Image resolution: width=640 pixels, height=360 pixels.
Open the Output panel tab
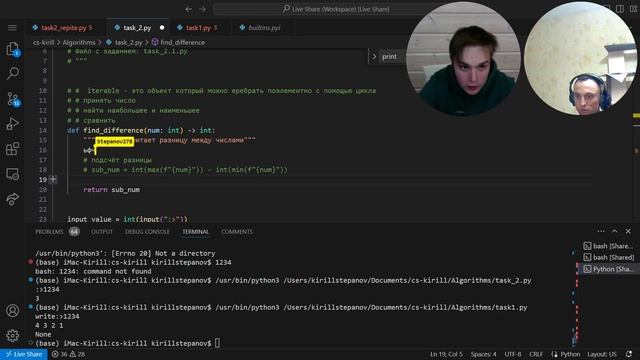[x=102, y=232]
